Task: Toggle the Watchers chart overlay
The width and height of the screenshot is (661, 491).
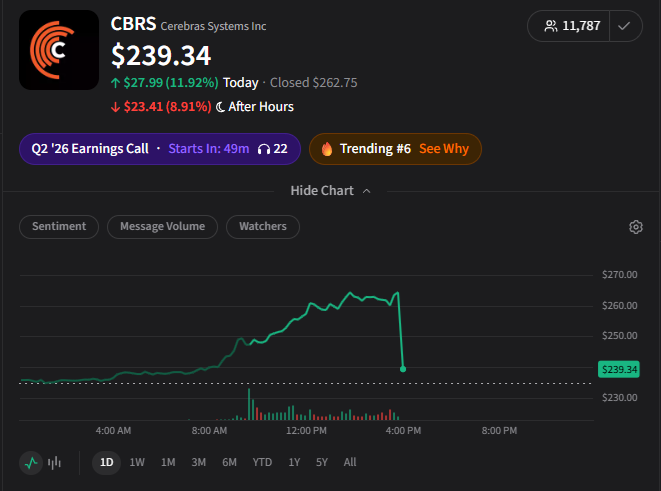Action: point(263,227)
